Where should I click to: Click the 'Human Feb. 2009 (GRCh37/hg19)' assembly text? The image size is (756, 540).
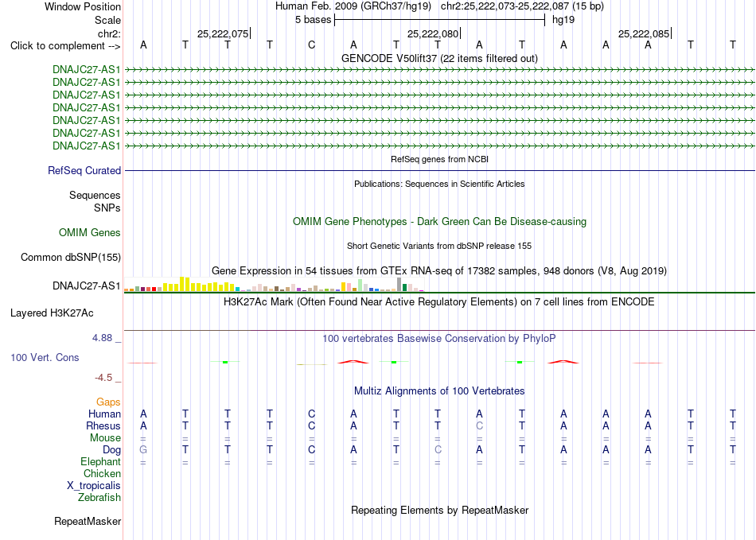353,6
